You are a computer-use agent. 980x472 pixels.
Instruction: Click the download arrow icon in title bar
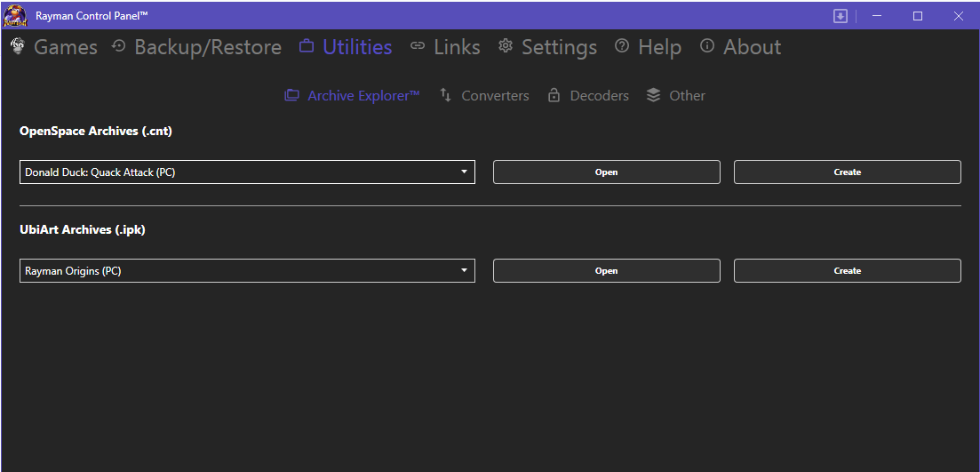pos(841,16)
